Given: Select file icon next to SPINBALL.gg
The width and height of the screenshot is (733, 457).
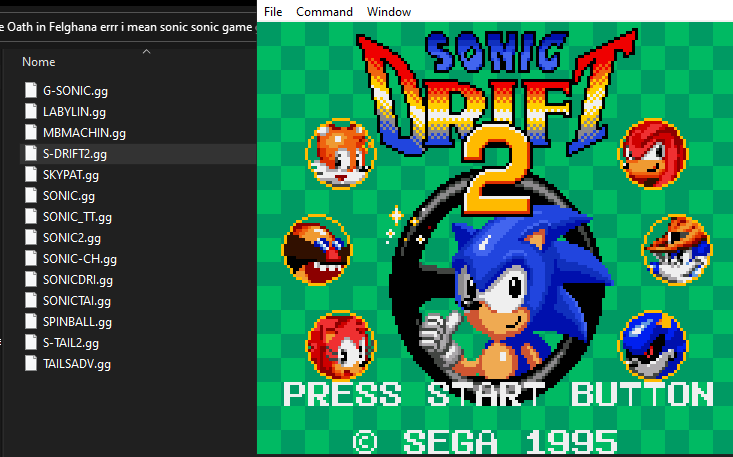Looking at the screenshot, I should pyautogui.click(x=31, y=321).
